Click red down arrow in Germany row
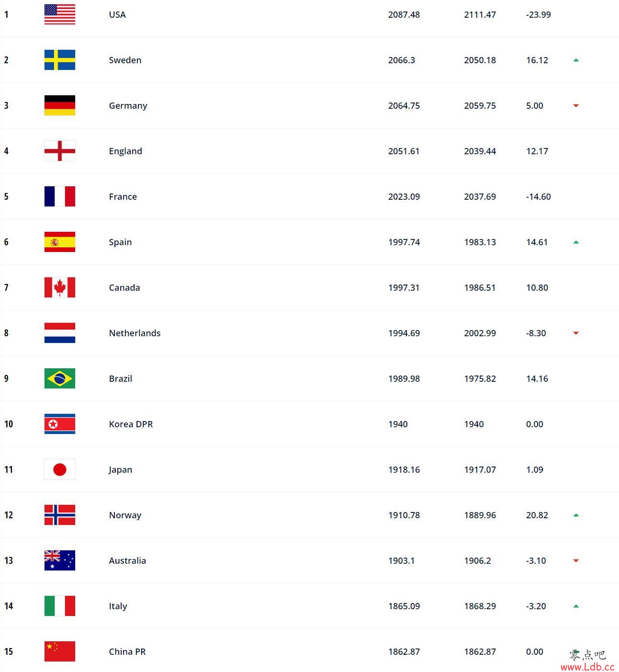Image resolution: width=619 pixels, height=672 pixels. (x=576, y=106)
